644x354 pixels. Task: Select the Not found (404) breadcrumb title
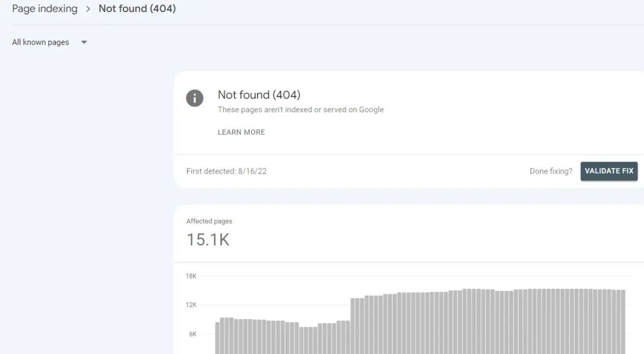click(x=137, y=9)
